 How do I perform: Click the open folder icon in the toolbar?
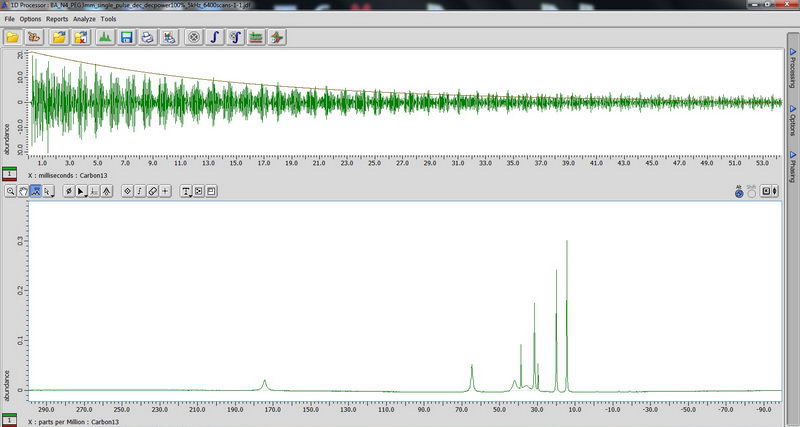pos(13,37)
